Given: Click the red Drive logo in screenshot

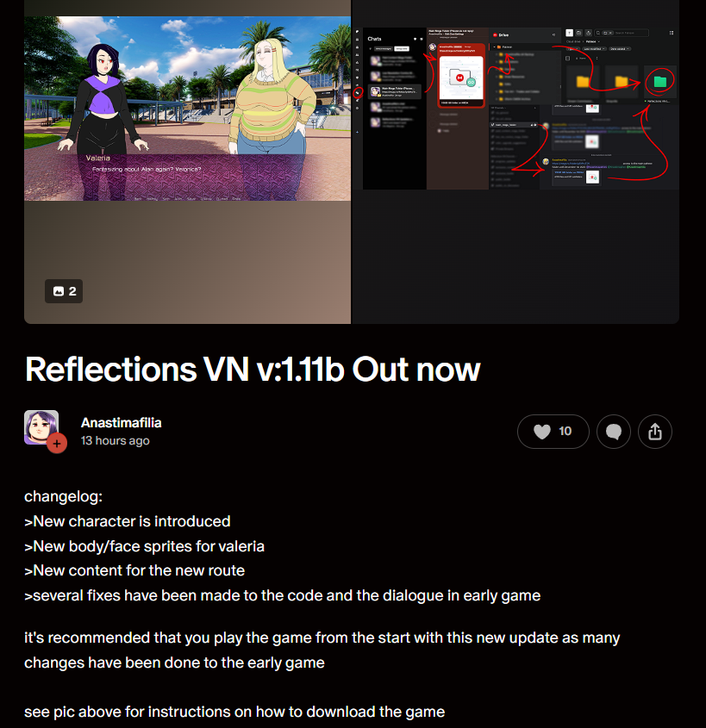Looking at the screenshot, I should click(495, 34).
